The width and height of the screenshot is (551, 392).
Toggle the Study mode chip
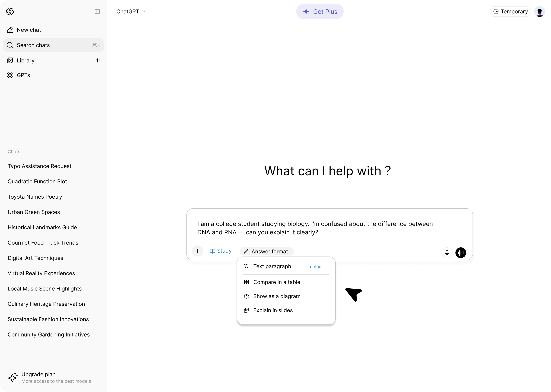(x=221, y=251)
